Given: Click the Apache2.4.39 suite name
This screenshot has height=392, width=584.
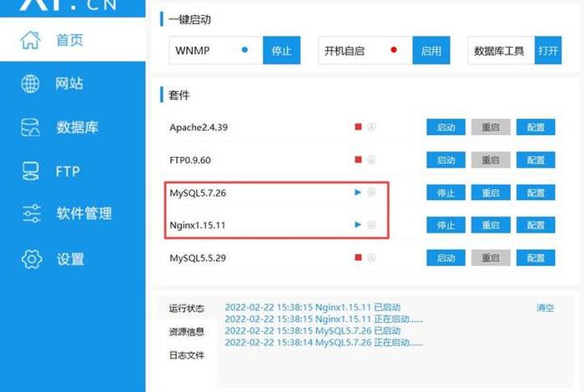Looking at the screenshot, I should pyautogui.click(x=199, y=128).
